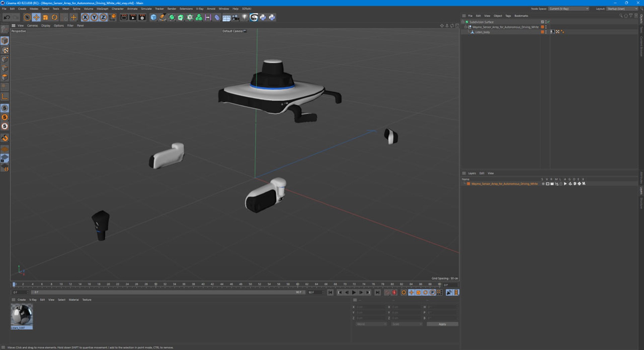Image resolution: width=644 pixels, height=350 pixels.
Task: Click the Light bulb icon
Action: click(x=245, y=17)
